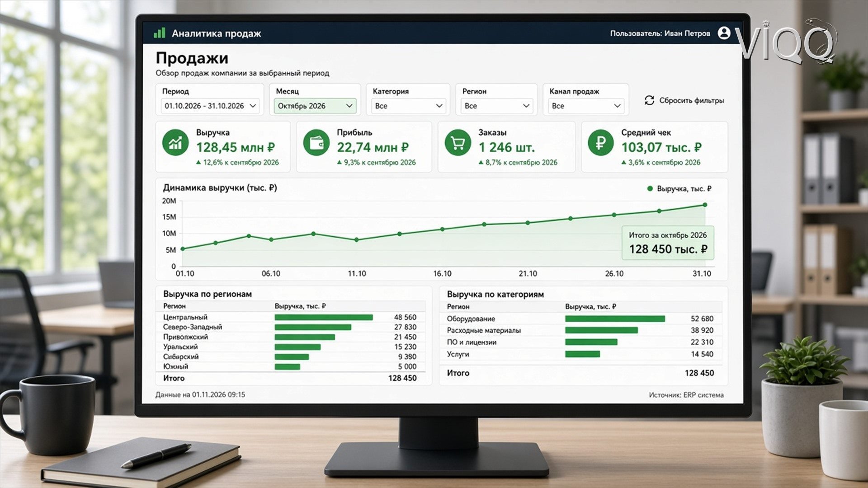This screenshot has width=868, height=488.
Task: Click the 52 680 category value
Action: point(702,319)
